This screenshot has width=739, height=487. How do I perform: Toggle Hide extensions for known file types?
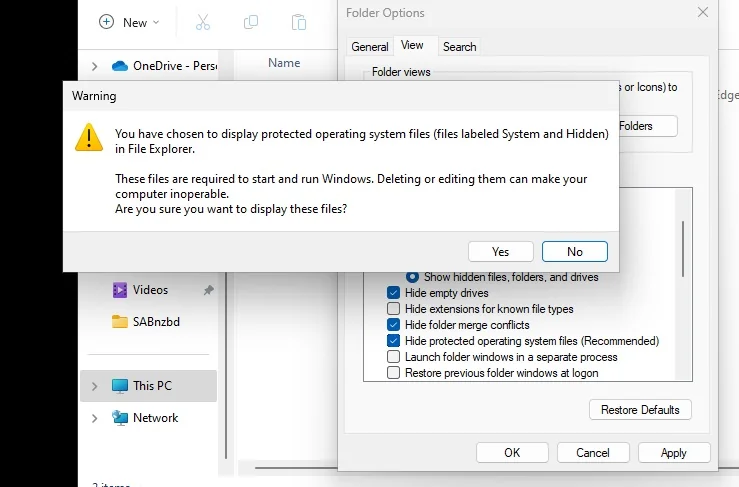(393, 309)
